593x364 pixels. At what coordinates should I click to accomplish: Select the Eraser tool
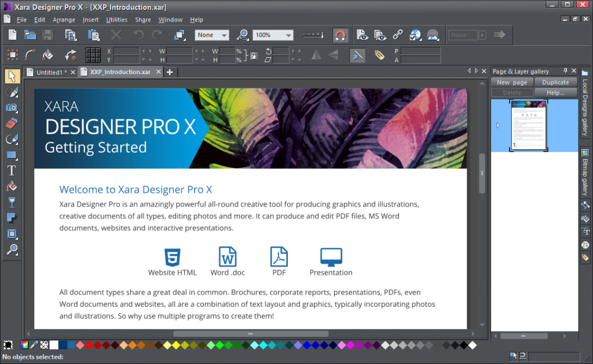(12, 124)
